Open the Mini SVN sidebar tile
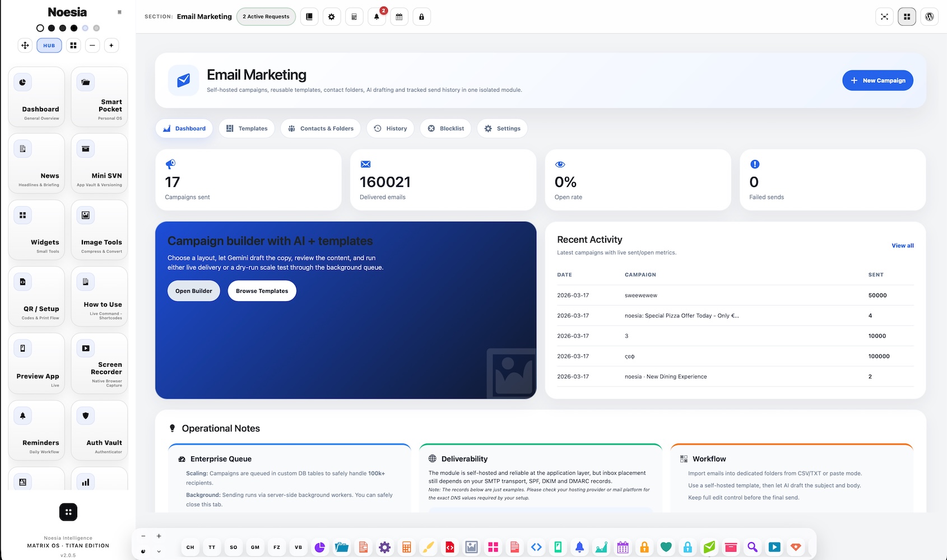This screenshot has height=560, width=947. click(99, 164)
